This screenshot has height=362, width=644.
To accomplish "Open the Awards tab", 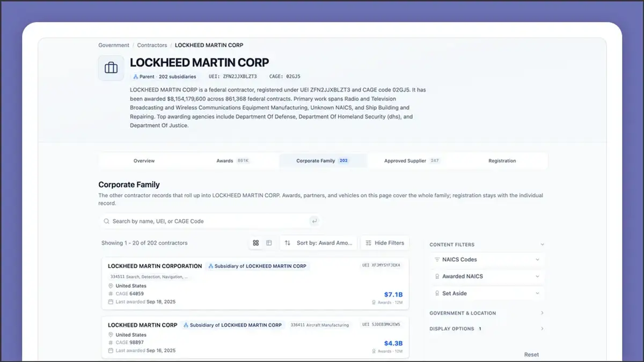I will coord(233,161).
